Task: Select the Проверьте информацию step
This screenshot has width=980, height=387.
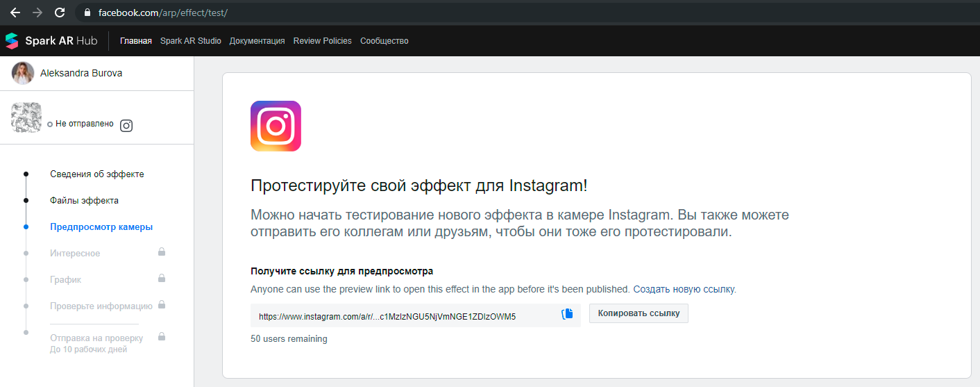Action: click(x=101, y=306)
